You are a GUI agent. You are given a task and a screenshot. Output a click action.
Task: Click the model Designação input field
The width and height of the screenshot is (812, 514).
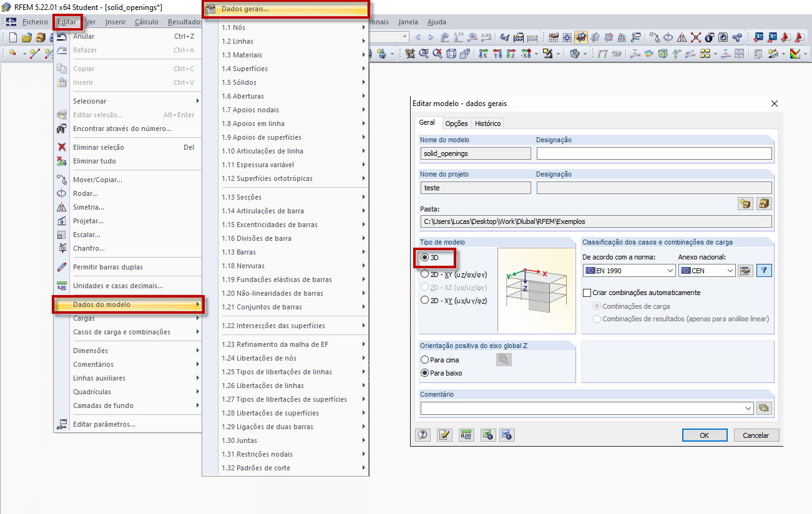(x=654, y=153)
